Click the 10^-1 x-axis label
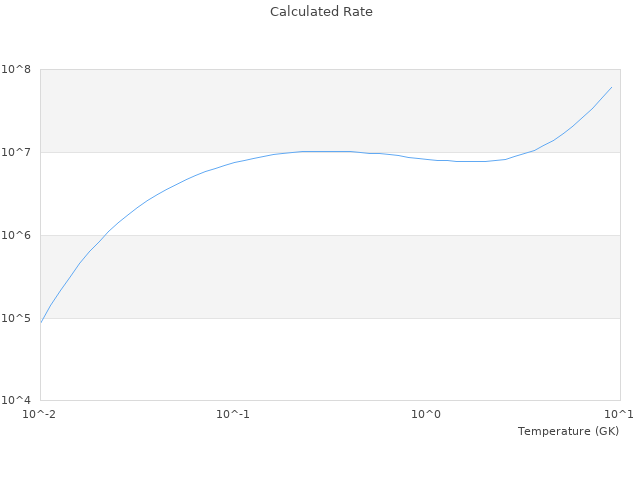The height and width of the screenshot is (480, 640). coord(233,414)
